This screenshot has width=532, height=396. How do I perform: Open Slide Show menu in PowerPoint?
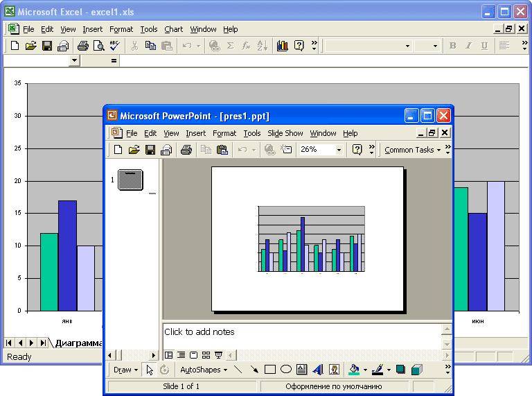(285, 133)
